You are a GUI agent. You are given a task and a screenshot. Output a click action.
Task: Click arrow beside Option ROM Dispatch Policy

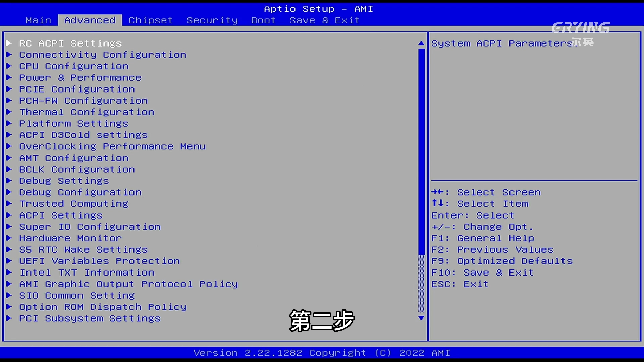pyautogui.click(x=9, y=306)
